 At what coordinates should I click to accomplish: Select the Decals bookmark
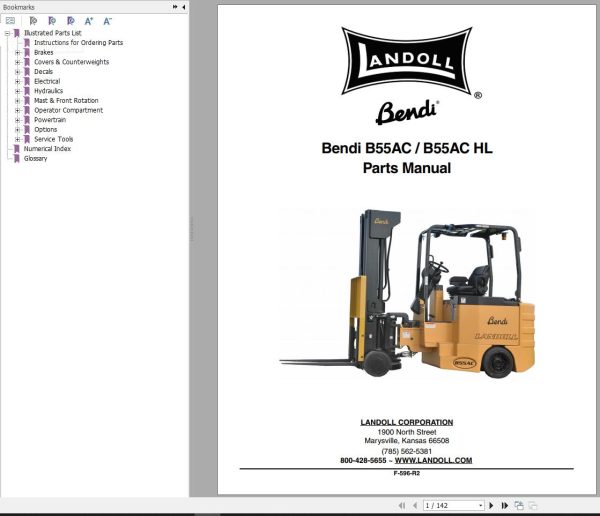point(43,72)
